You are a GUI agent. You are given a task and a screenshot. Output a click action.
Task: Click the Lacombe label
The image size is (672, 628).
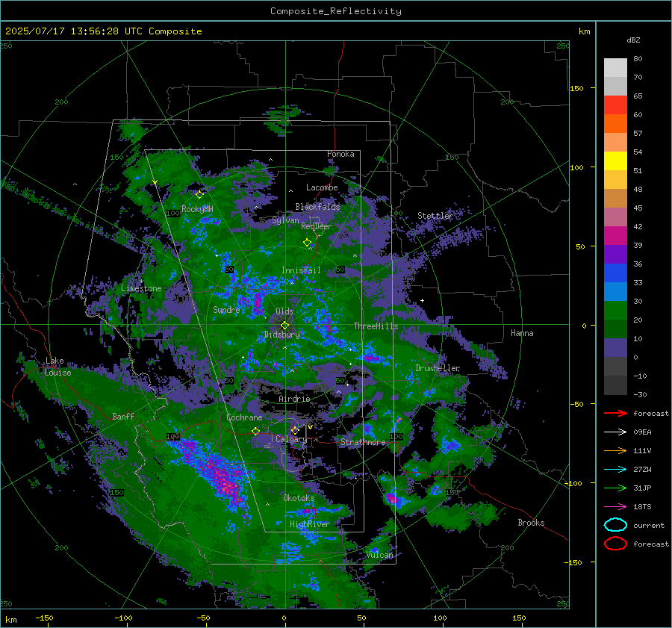pyautogui.click(x=322, y=187)
